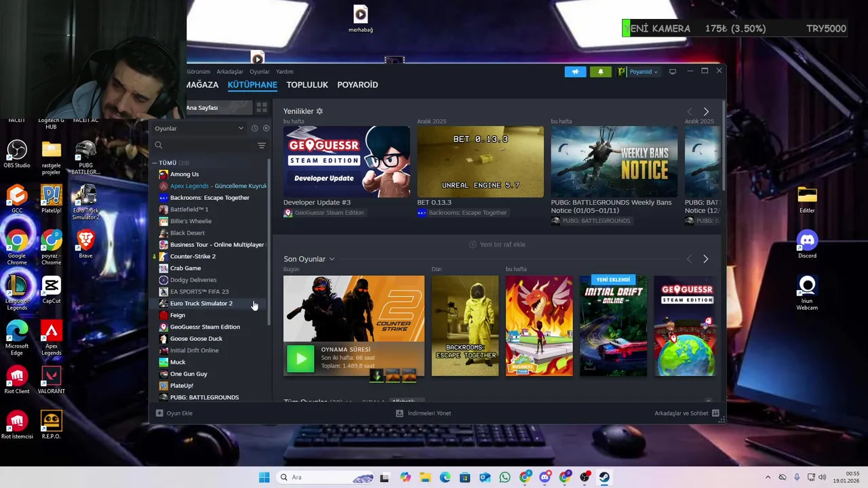Open the Arkadaşlar ve Sohbet chat icon
This screenshot has width=868, height=488.
click(x=715, y=413)
